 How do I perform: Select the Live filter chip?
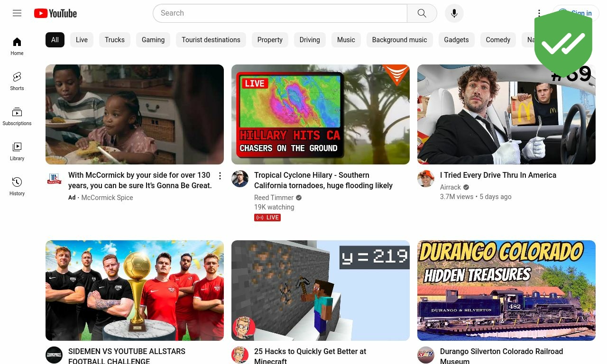pyautogui.click(x=82, y=40)
